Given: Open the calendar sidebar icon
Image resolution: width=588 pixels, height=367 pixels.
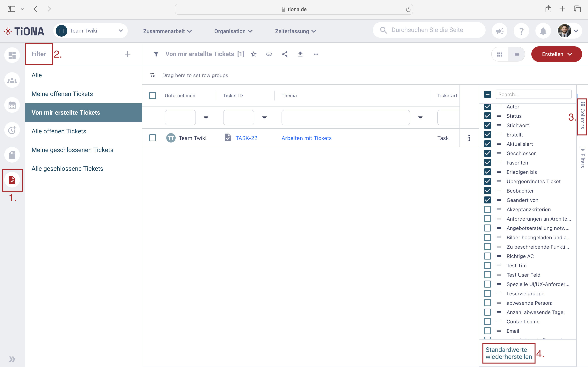Looking at the screenshot, I should [12, 105].
